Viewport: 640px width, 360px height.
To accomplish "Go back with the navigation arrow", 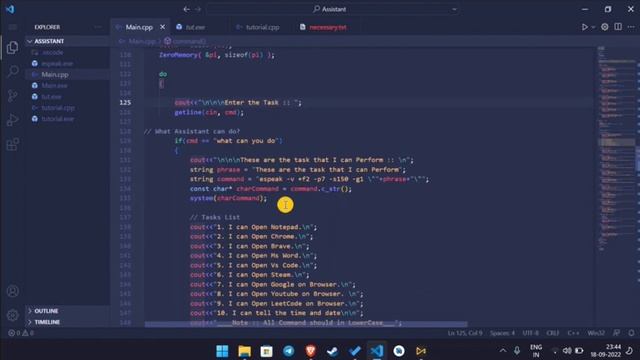I will [187, 9].
